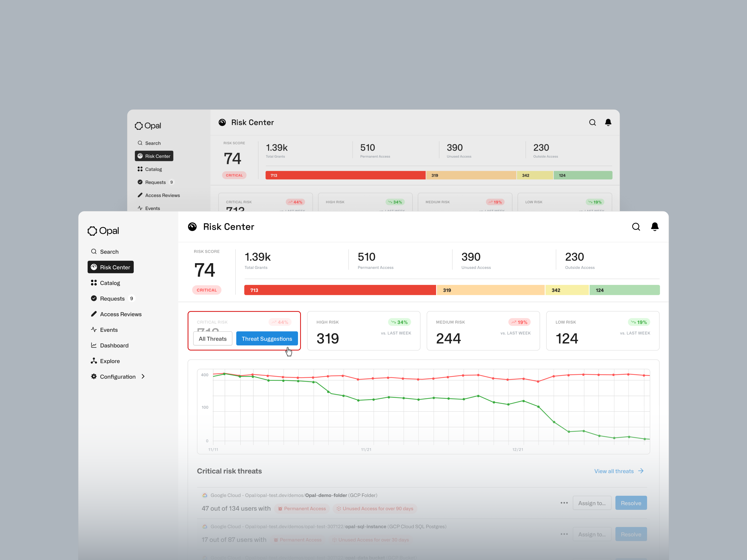Select the Search magnifier in the sidebar
This screenshot has width=747, height=560.
(x=94, y=252)
